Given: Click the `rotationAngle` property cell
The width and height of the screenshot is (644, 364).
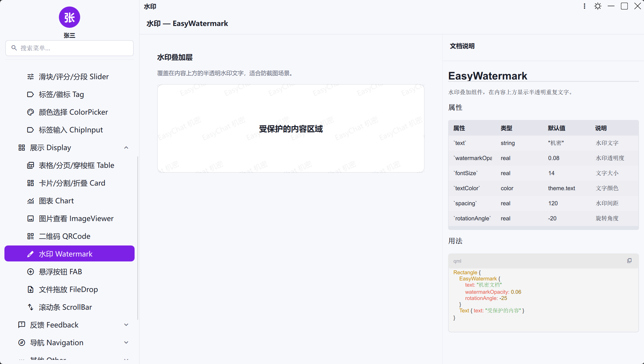Looking at the screenshot, I should coord(472,218).
